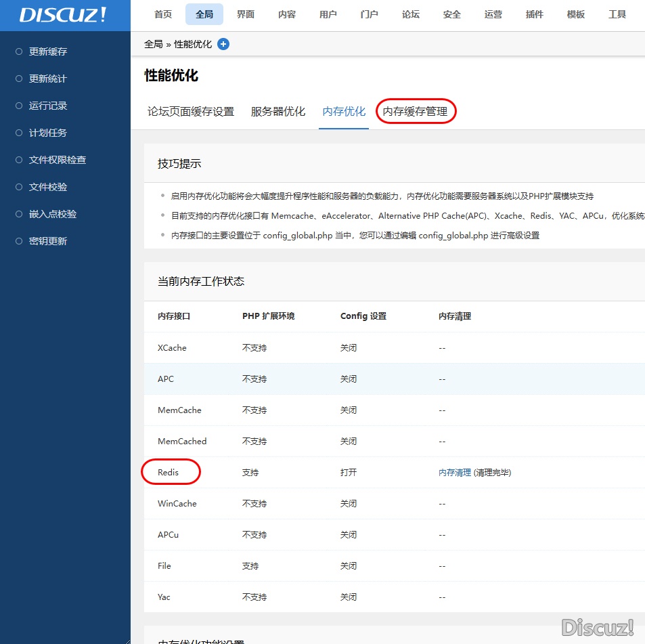Click the 内存清理 link for Redis
This screenshot has width=645, height=644.
pyautogui.click(x=454, y=473)
